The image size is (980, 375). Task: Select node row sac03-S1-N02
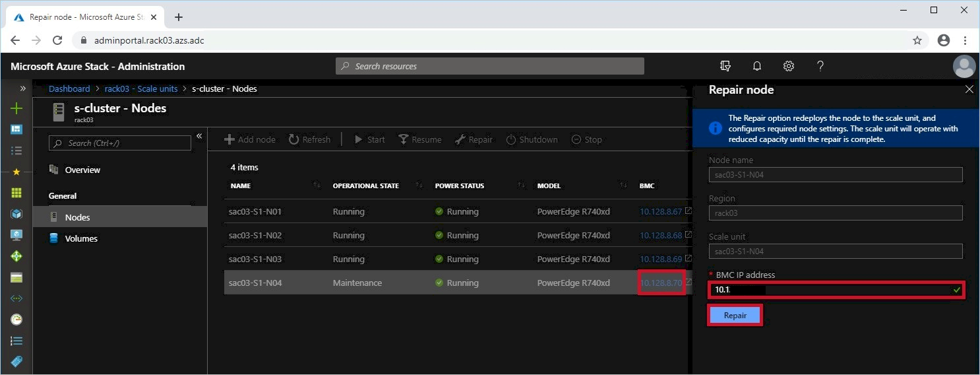(458, 235)
